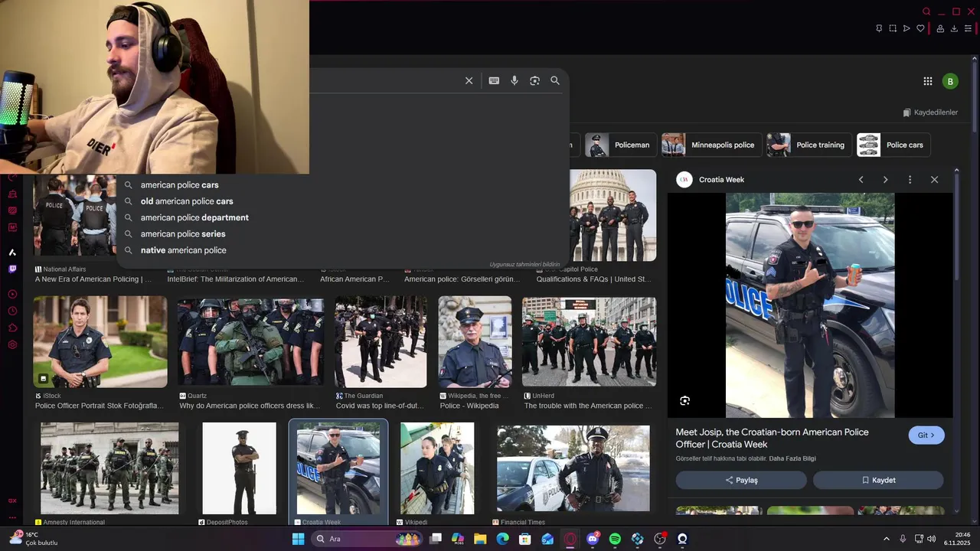Click the pin icon in Opera toolbar

pyautogui.click(x=879, y=28)
